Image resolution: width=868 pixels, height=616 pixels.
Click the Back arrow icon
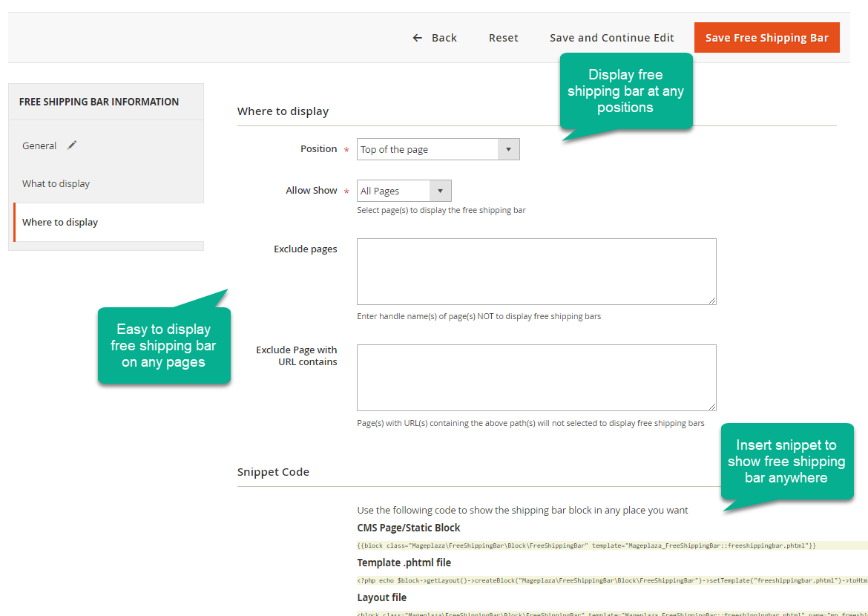pyautogui.click(x=418, y=38)
